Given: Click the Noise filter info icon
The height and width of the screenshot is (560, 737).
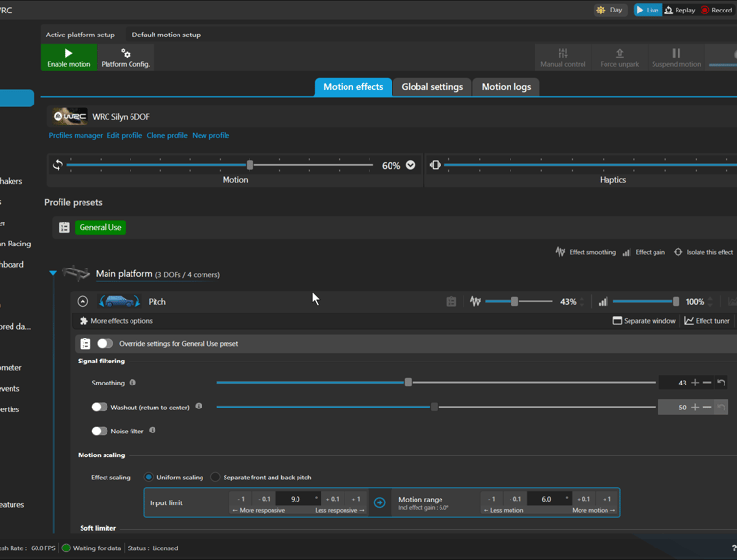Looking at the screenshot, I should tap(153, 430).
